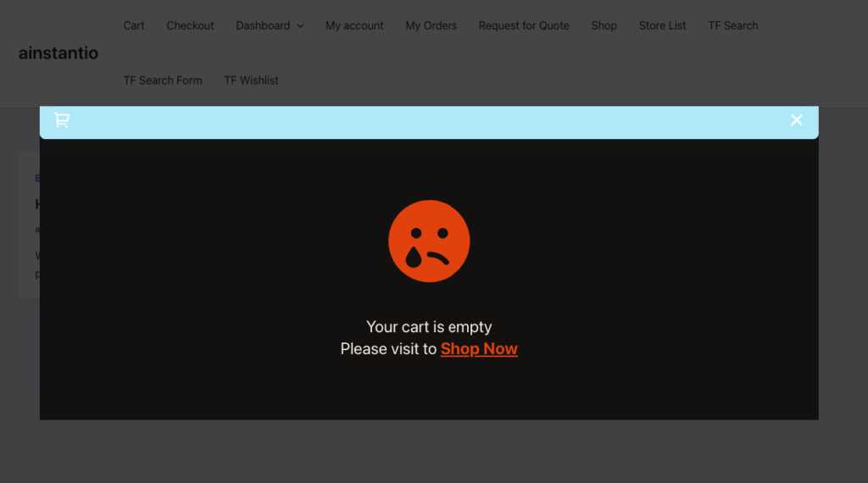This screenshot has width=868, height=483.
Task: Go to TF Wishlist
Action: (x=251, y=80)
